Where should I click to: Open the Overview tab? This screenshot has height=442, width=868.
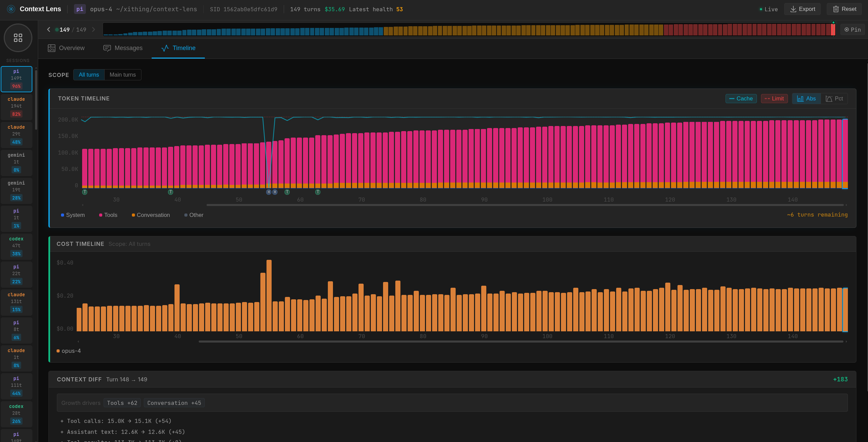[x=66, y=48]
